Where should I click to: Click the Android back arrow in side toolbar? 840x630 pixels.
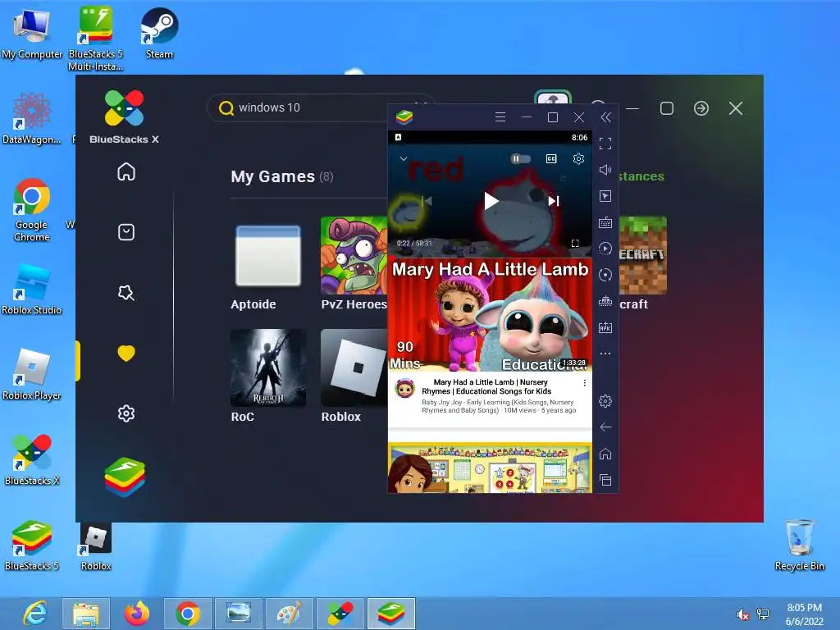click(x=605, y=427)
